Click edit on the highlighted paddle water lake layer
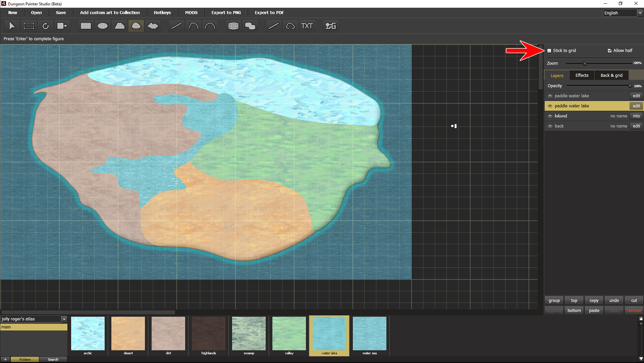 [636, 106]
